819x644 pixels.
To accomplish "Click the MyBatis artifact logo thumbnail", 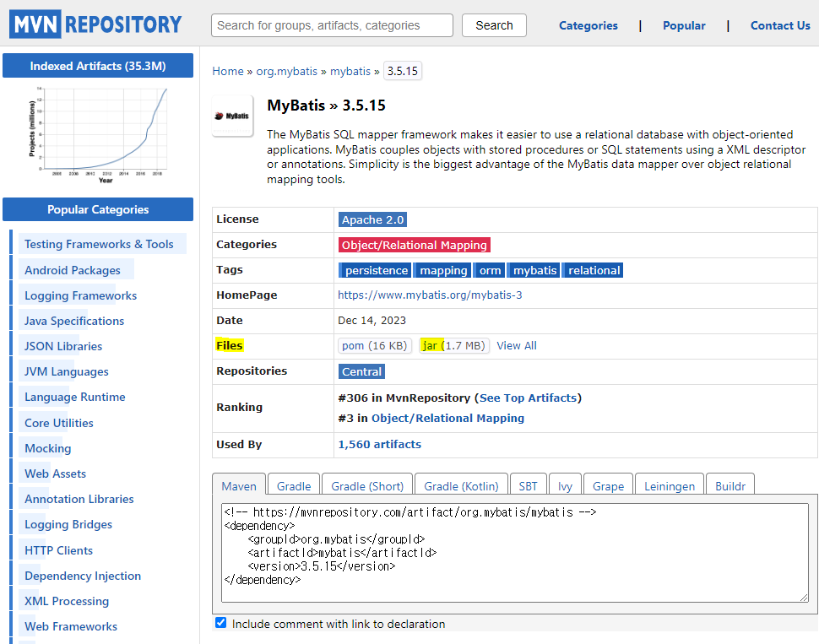I will (232, 116).
